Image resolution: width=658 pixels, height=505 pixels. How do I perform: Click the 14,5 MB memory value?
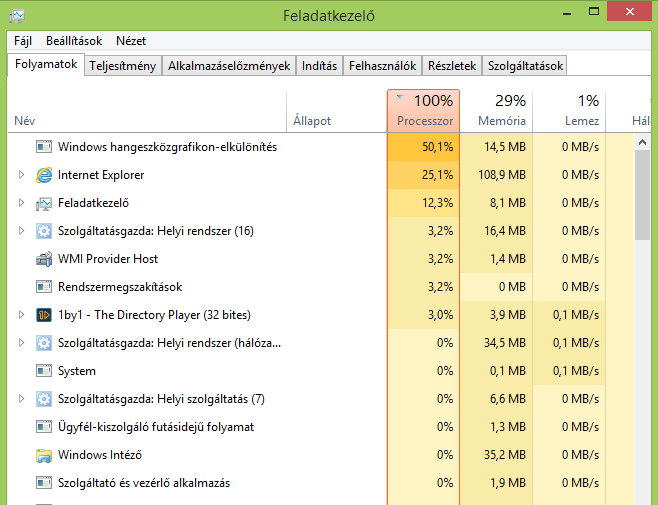505,147
